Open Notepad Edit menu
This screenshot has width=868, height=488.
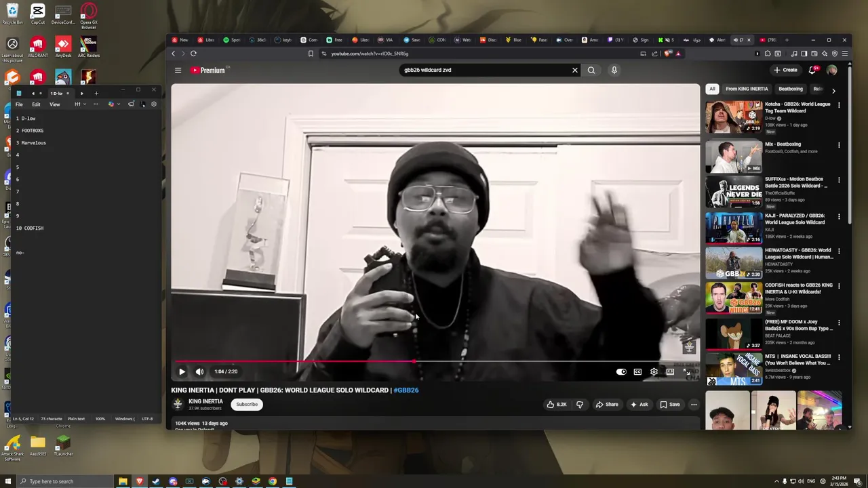click(x=36, y=104)
